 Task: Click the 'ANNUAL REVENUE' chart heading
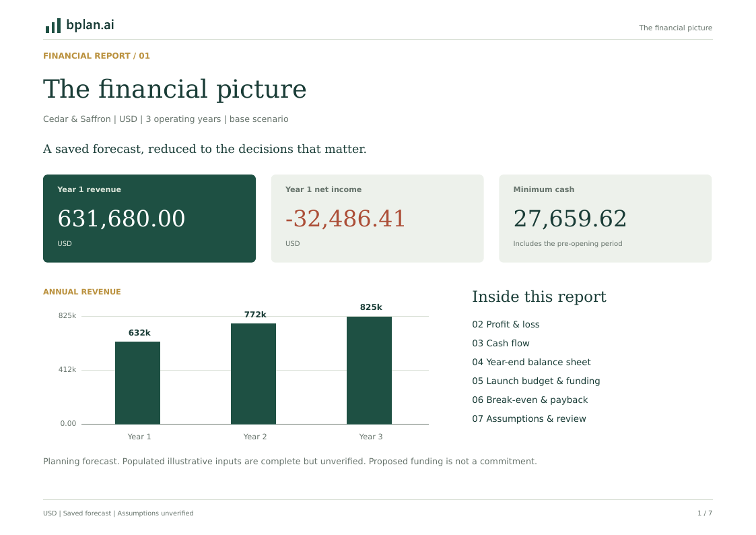click(x=82, y=292)
